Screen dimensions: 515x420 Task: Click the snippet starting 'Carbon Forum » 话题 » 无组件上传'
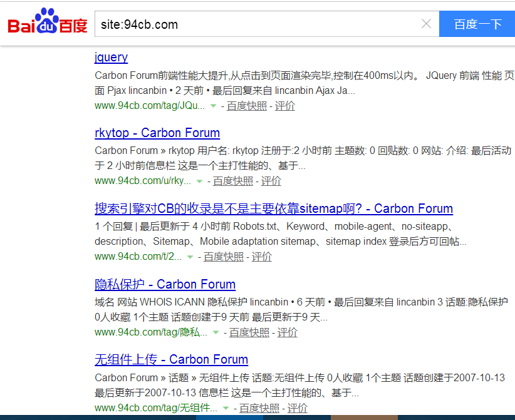point(299,385)
